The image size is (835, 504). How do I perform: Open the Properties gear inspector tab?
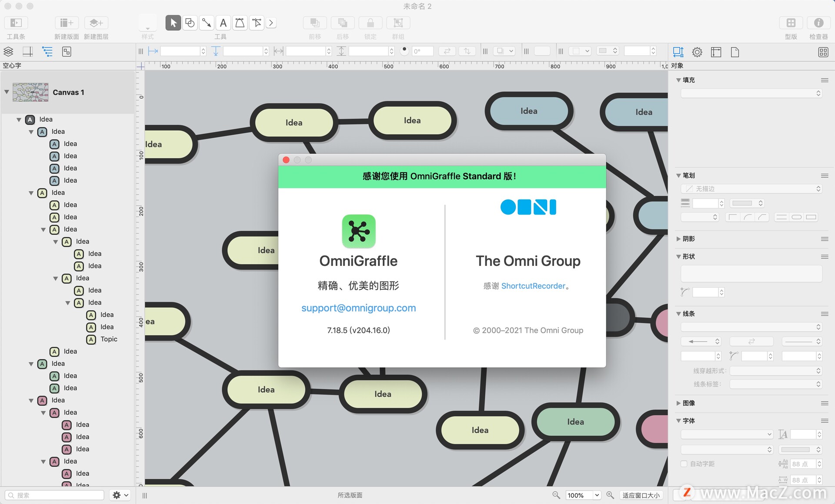[x=697, y=52]
